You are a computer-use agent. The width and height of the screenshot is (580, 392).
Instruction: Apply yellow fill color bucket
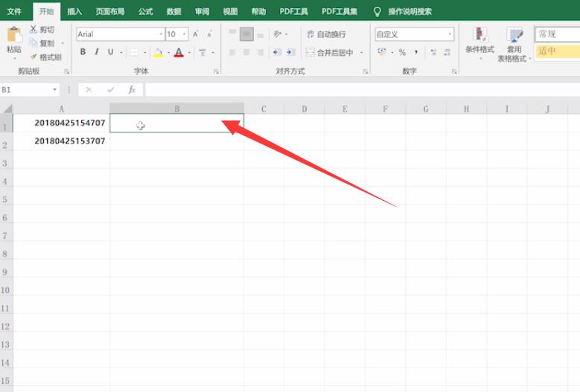(159, 53)
